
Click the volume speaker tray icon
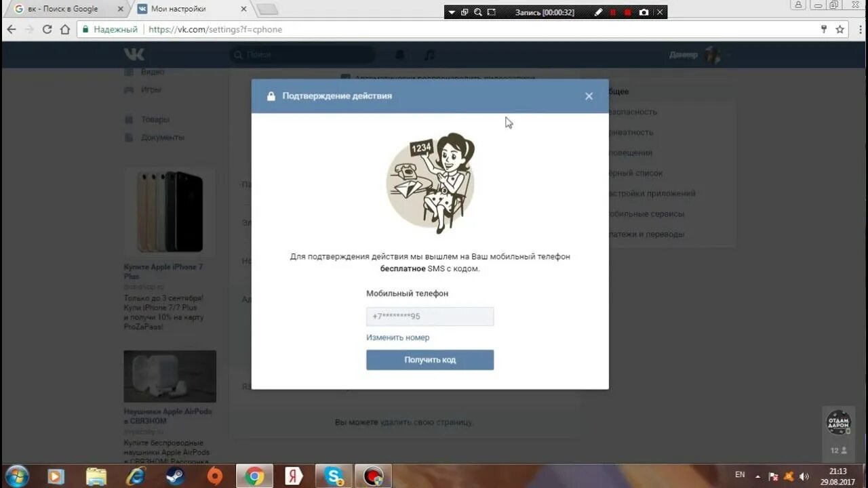click(803, 476)
